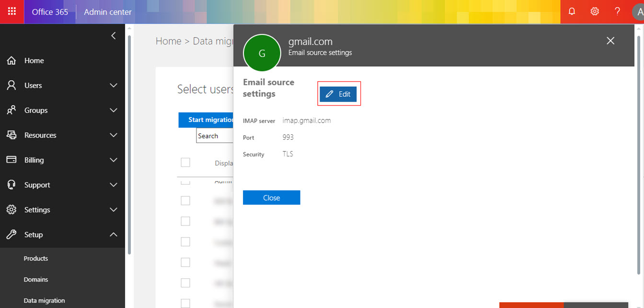This screenshot has height=308, width=644.
Task: Click the Settings gear icon in sidebar
Action: click(x=11, y=210)
